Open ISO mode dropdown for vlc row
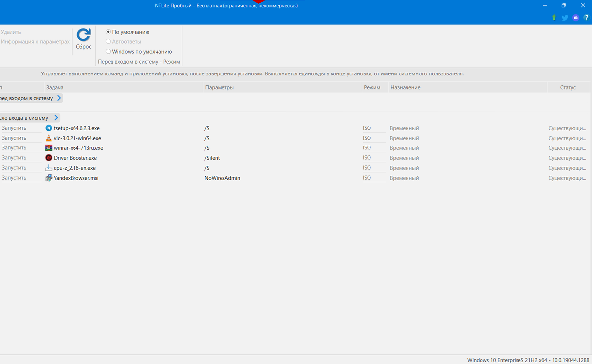The height and width of the screenshot is (364, 592). (x=373, y=138)
